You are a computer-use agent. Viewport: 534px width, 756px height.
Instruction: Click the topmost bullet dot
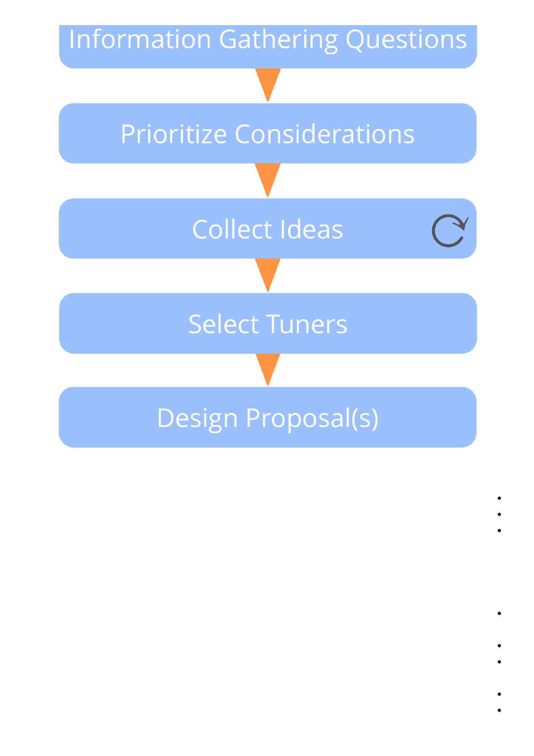click(x=499, y=498)
